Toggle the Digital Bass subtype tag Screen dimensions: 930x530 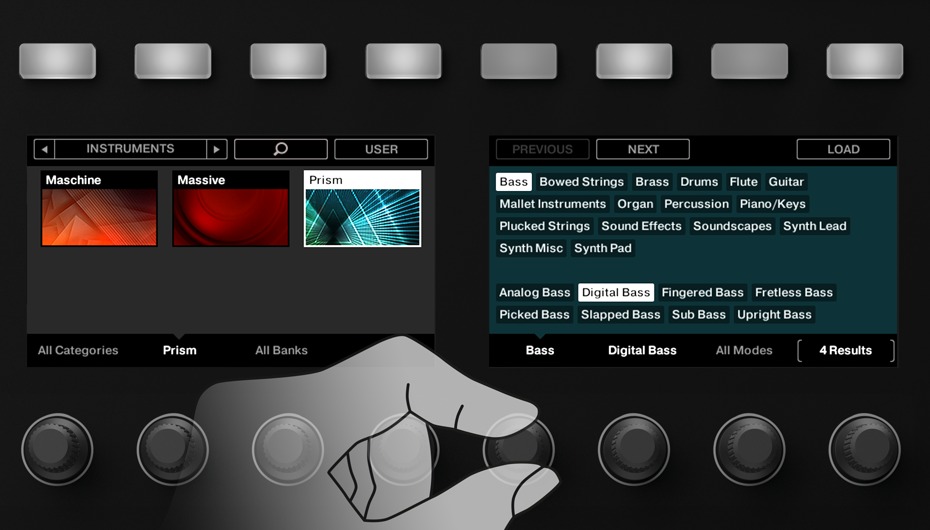tap(616, 293)
